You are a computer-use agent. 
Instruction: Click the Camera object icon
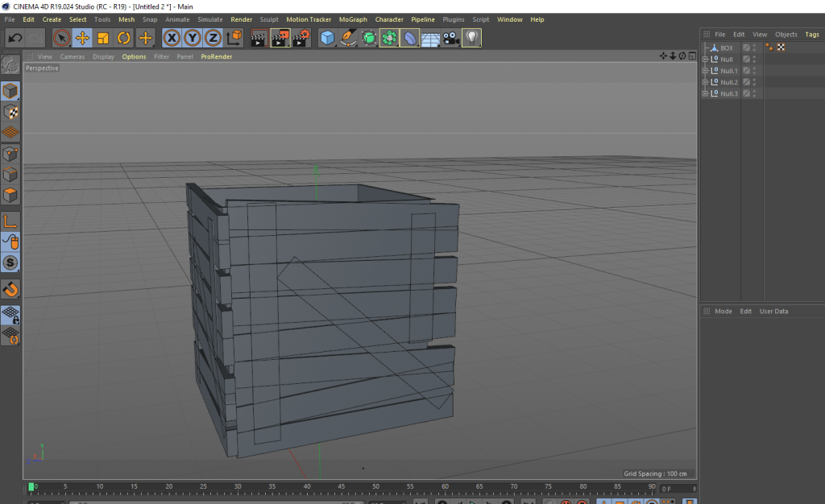pos(451,38)
